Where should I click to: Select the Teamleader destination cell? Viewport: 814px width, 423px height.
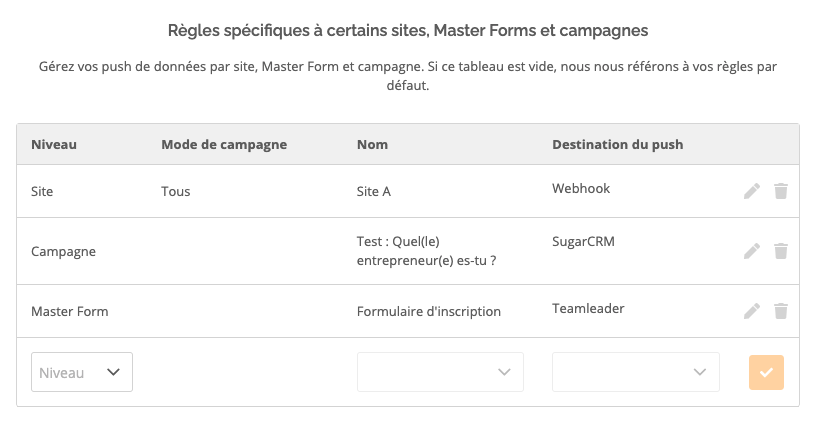(588, 309)
